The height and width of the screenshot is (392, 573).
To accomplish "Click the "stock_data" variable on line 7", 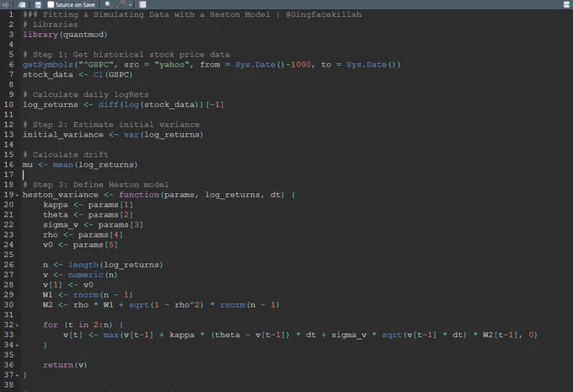I will coord(48,74).
